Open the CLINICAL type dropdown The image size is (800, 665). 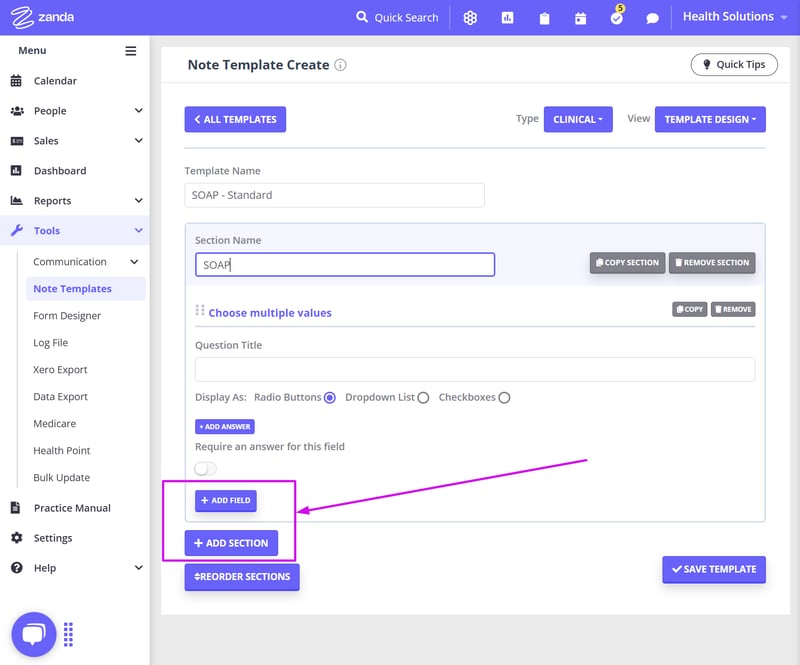pos(578,119)
